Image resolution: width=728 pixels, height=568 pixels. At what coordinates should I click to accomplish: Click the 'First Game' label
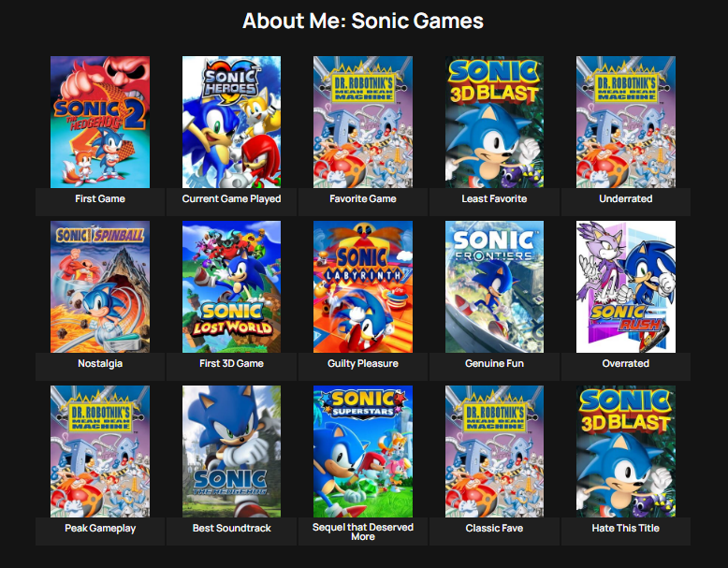[x=100, y=198]
